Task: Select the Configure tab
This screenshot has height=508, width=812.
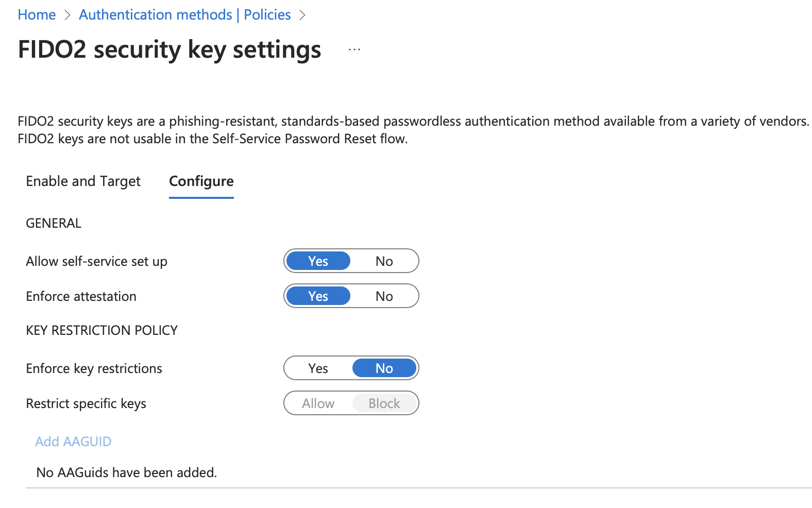Action: tap(201, 181)
